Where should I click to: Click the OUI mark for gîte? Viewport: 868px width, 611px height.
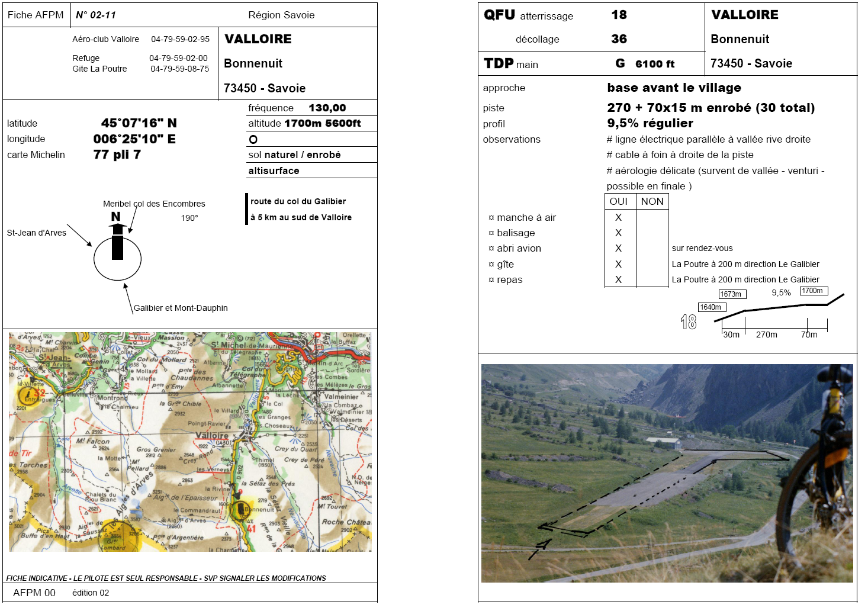(618, 264)
